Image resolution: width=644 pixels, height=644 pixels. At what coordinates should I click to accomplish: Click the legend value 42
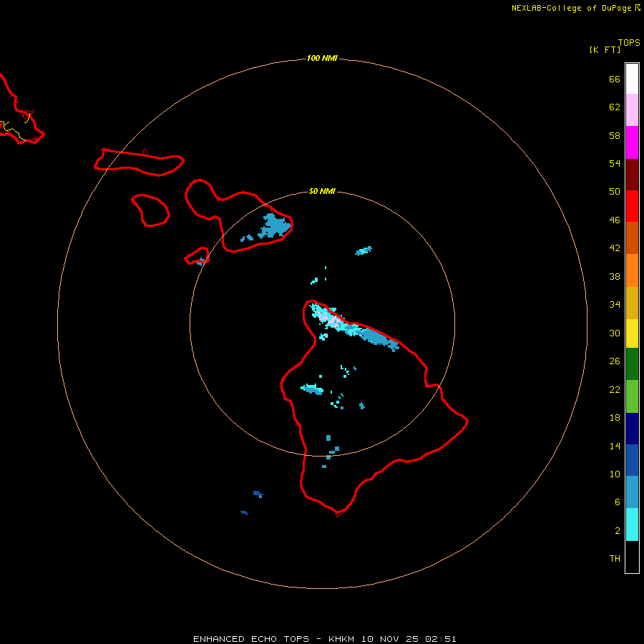point(615,248)
